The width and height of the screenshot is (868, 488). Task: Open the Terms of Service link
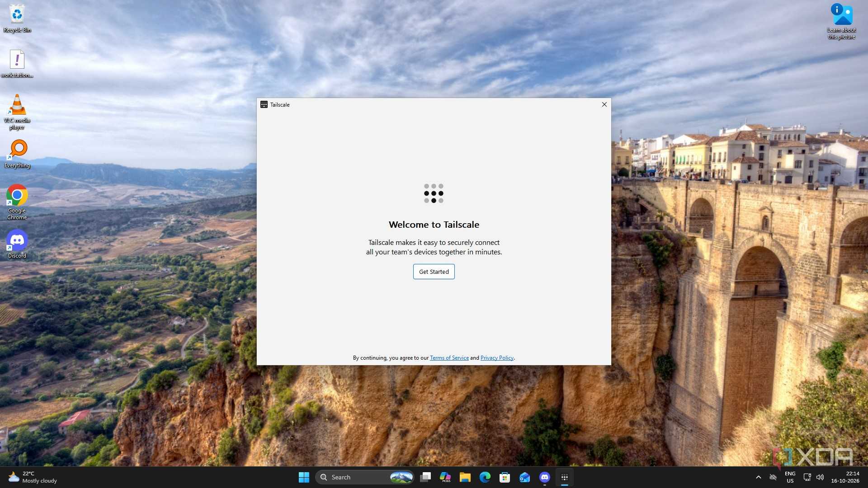tap(449, 358)
